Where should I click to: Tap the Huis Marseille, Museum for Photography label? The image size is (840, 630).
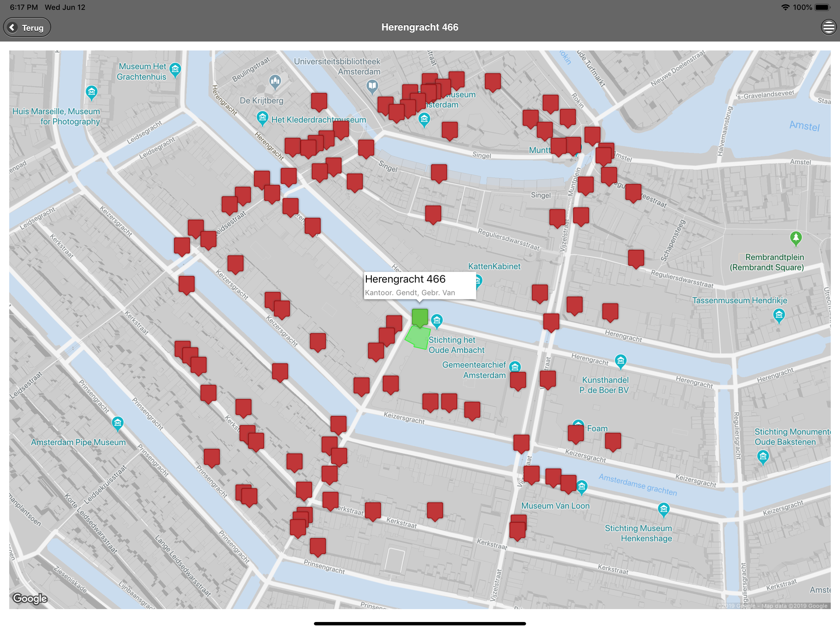(56, 116)
